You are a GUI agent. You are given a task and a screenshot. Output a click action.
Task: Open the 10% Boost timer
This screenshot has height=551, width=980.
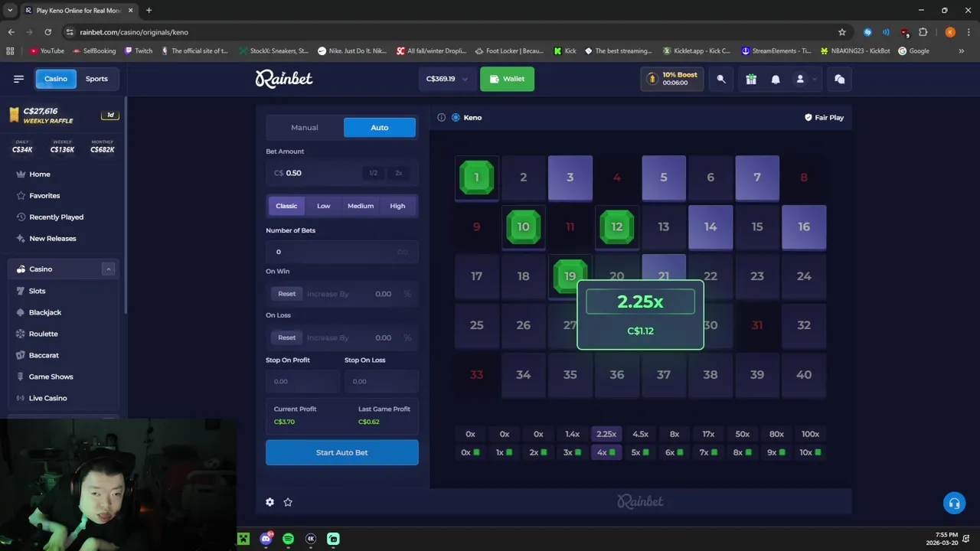[671, 79]
